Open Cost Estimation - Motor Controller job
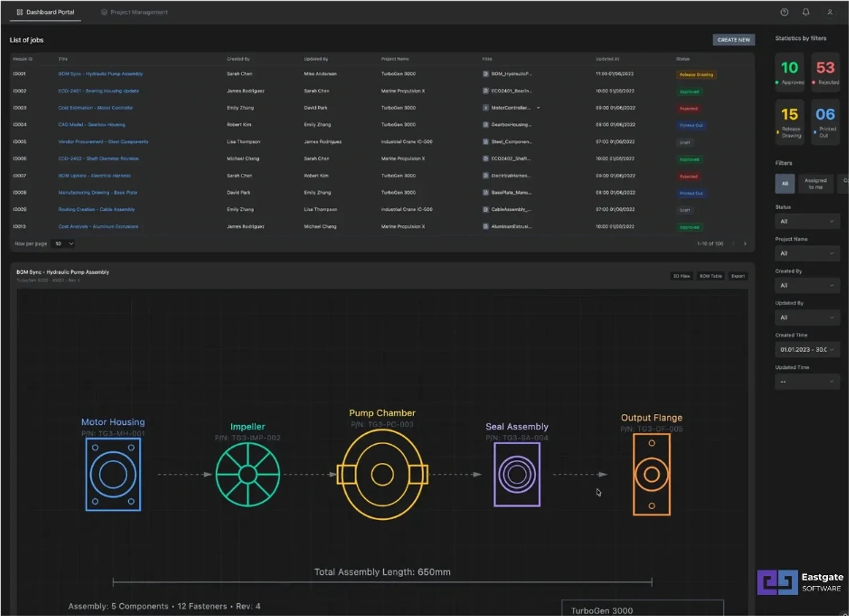 [x=96, y=108]
